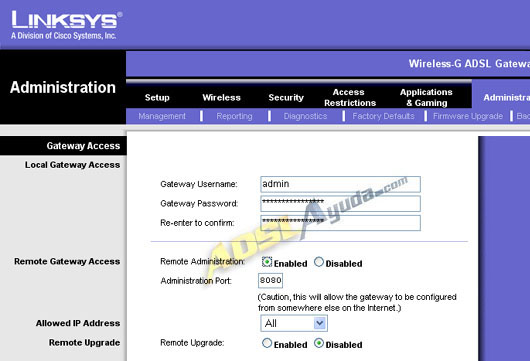Open the Diagnostics sub-tab

[x=305, y=116]
